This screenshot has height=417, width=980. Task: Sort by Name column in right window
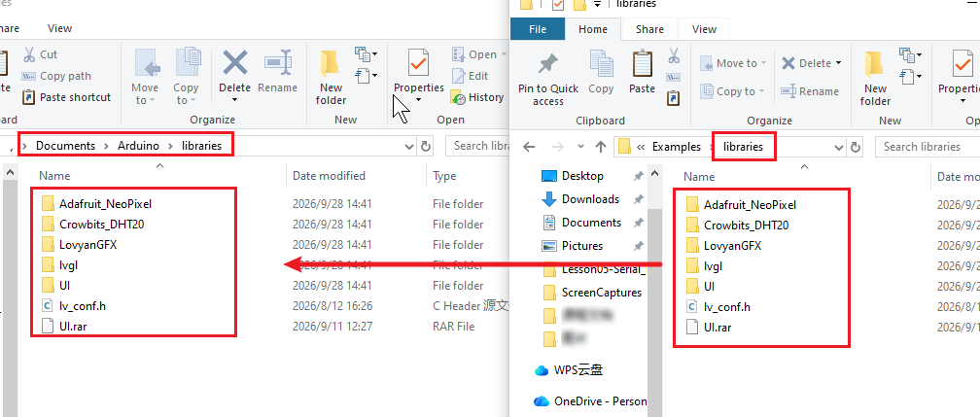(x=699, y=177)
